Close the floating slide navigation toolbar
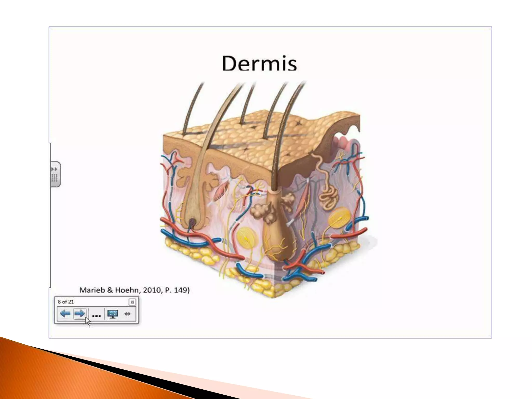532x399 pixels. [132, 302]
